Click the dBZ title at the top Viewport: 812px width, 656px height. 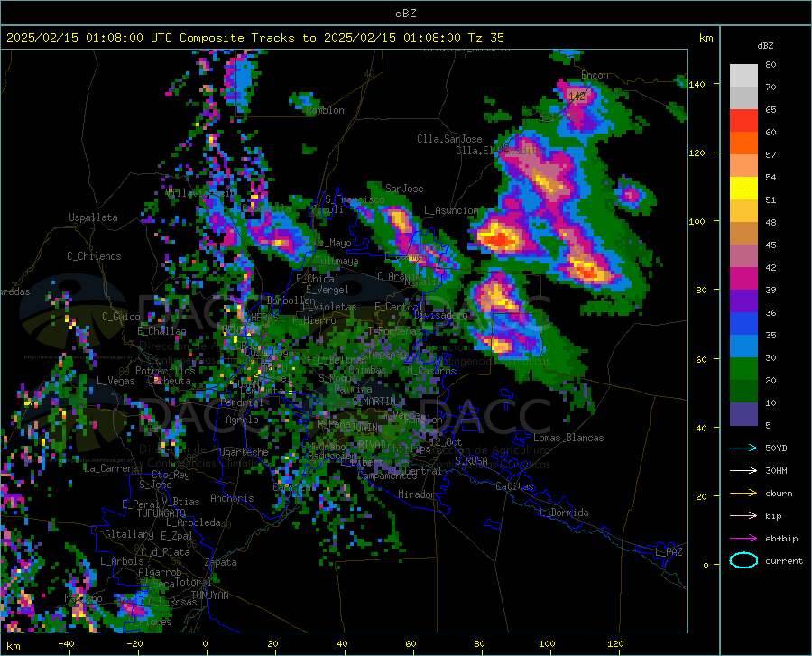tap(405, 14)
